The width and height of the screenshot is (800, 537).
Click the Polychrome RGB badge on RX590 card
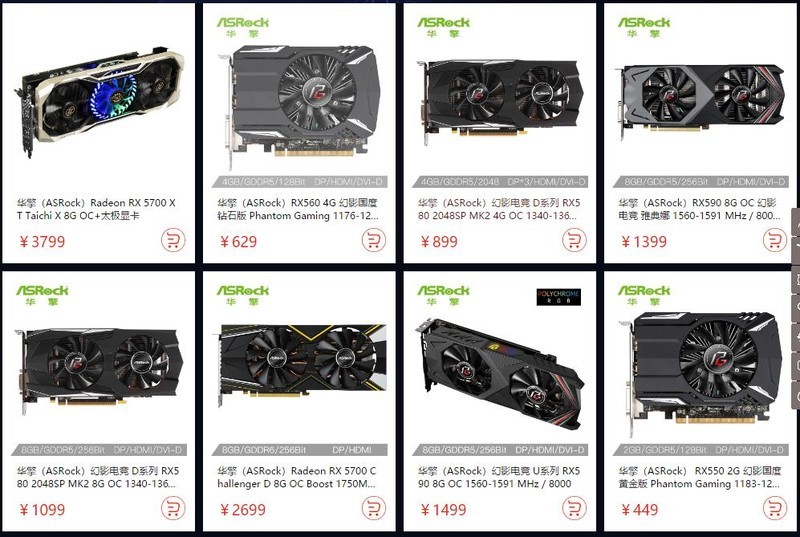559,297
